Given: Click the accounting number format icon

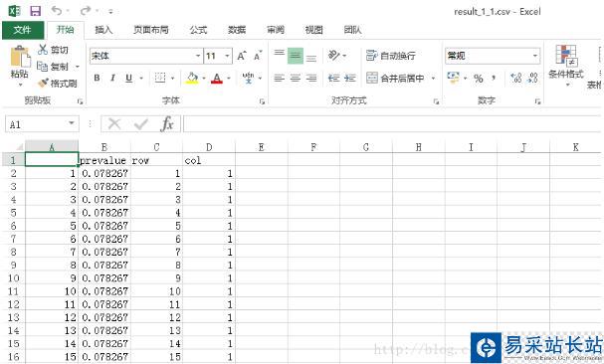Looking at the screenshot, I should pos(453,78).
